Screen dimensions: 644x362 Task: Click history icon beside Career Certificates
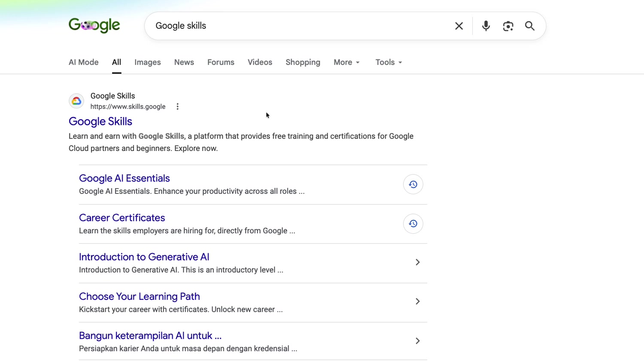413,223
